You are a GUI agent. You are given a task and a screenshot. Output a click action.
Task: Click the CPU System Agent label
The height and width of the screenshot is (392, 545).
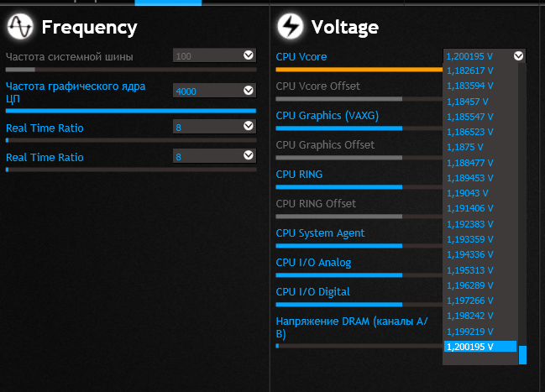coord(320,233)
